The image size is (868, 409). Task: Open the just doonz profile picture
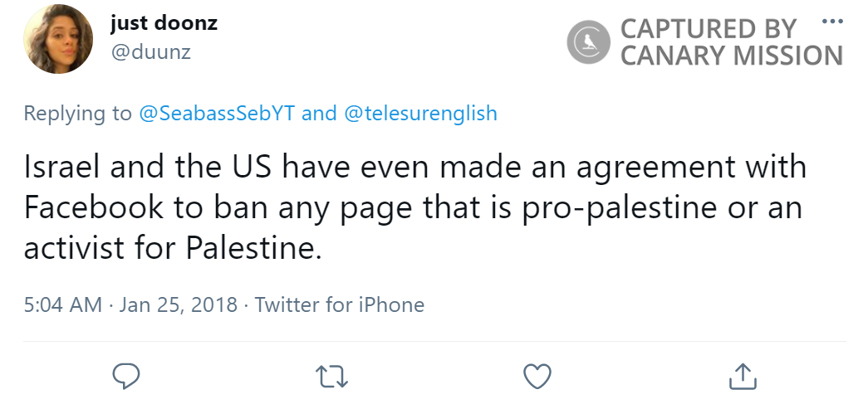(58, 43)
